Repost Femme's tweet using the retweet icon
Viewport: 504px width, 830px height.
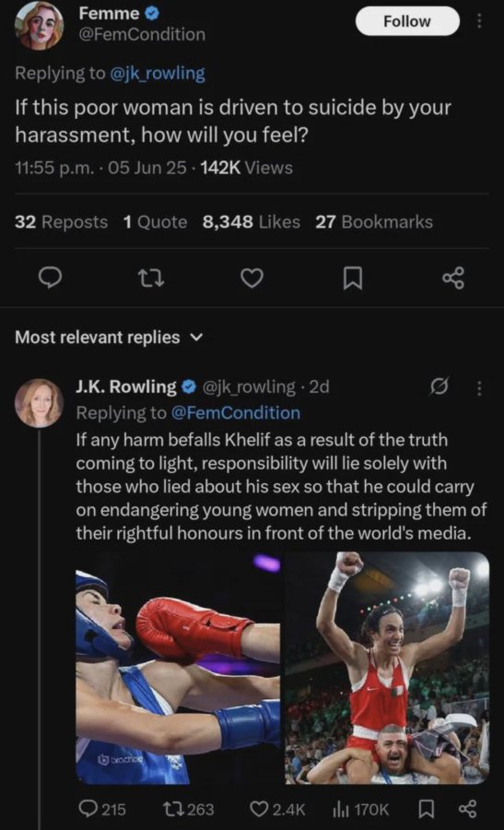[x=151, y=278]
